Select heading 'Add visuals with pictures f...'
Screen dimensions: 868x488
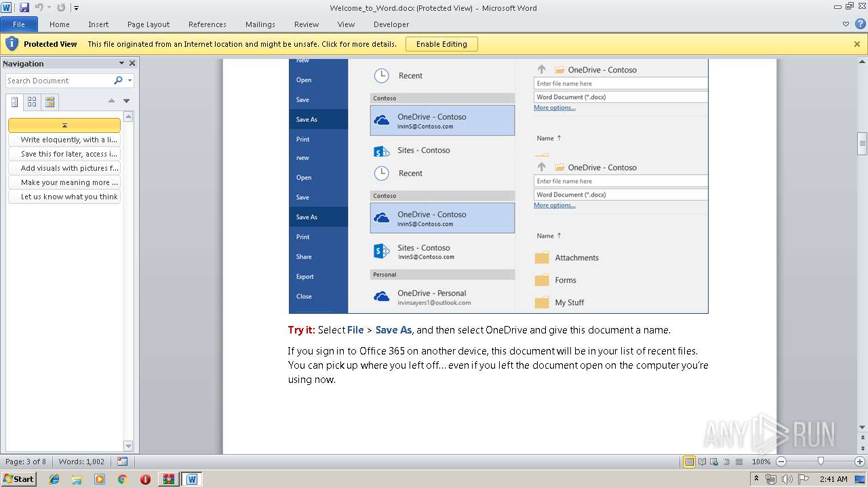coord(64,168)
